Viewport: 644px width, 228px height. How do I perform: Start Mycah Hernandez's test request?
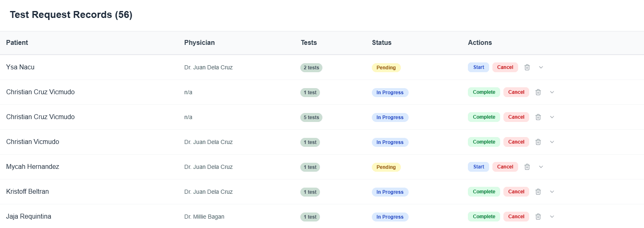[x=479, y=167]
